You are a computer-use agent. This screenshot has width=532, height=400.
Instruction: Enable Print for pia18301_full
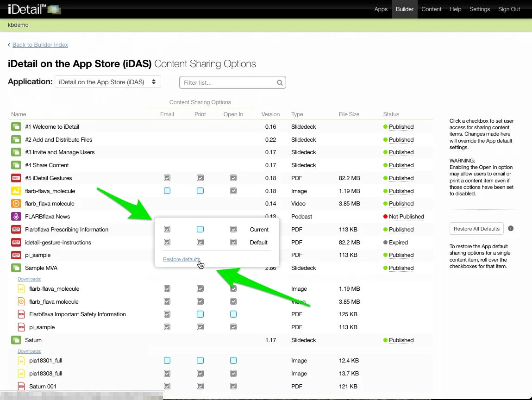(200, 361)
